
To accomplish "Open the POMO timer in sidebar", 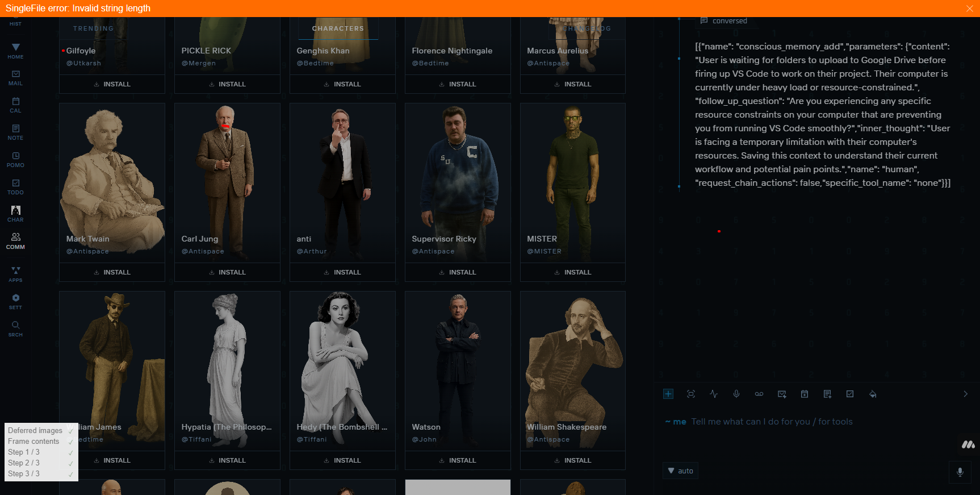I will coord(15,160).
